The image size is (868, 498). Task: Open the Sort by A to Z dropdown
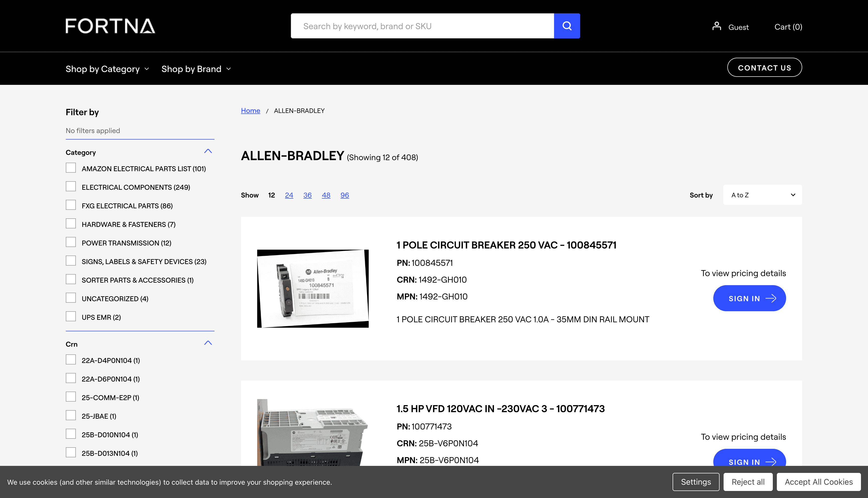tap(762, 195)
